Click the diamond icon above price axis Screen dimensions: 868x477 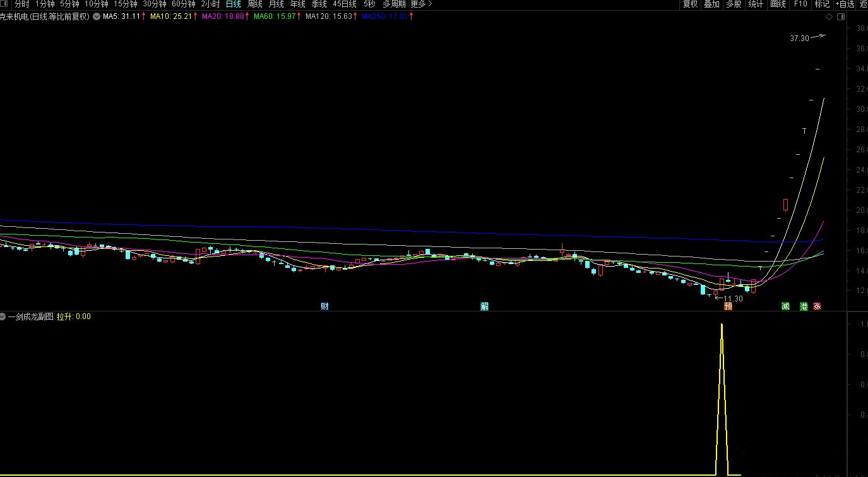pos(829,17)
